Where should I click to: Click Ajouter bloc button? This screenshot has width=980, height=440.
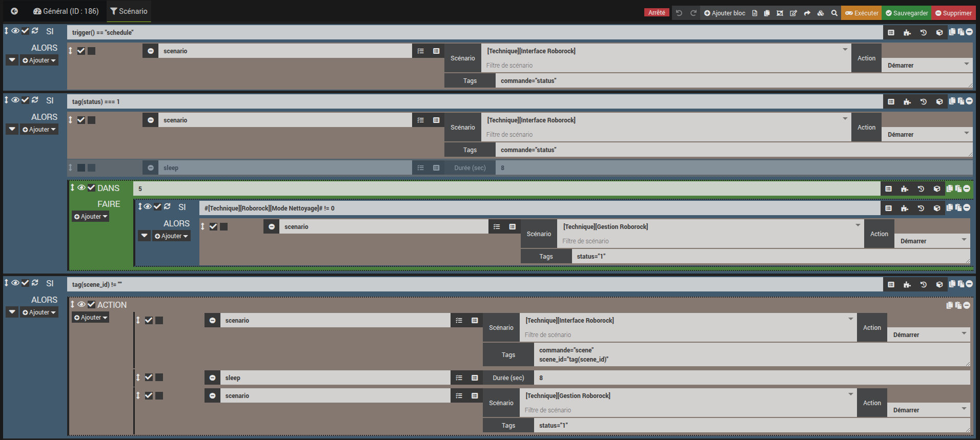coord(725,13)
